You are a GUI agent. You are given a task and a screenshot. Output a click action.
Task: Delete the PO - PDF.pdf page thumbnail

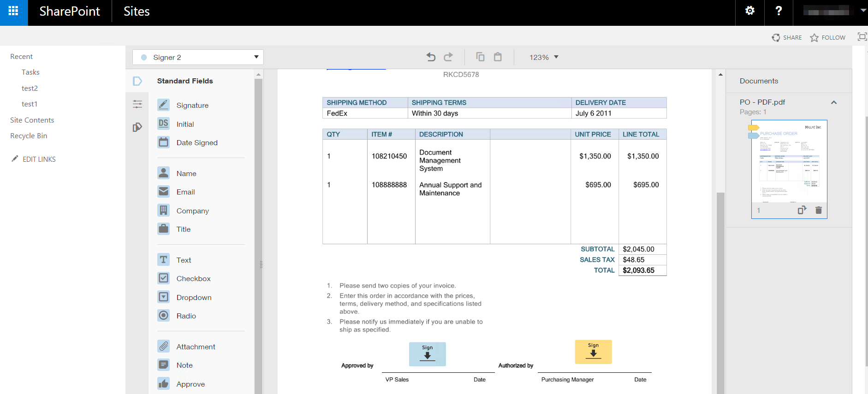(x=819, y=210)
